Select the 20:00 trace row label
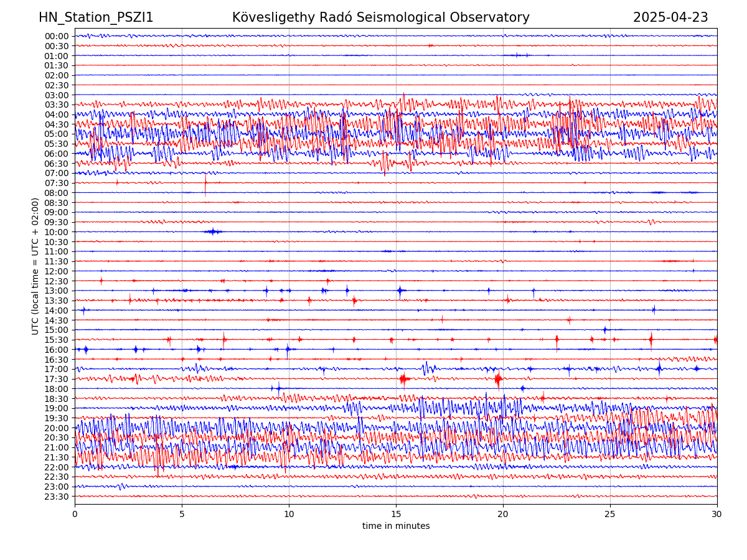The height and width of the screenshot is (560, 747). (57, 428)
